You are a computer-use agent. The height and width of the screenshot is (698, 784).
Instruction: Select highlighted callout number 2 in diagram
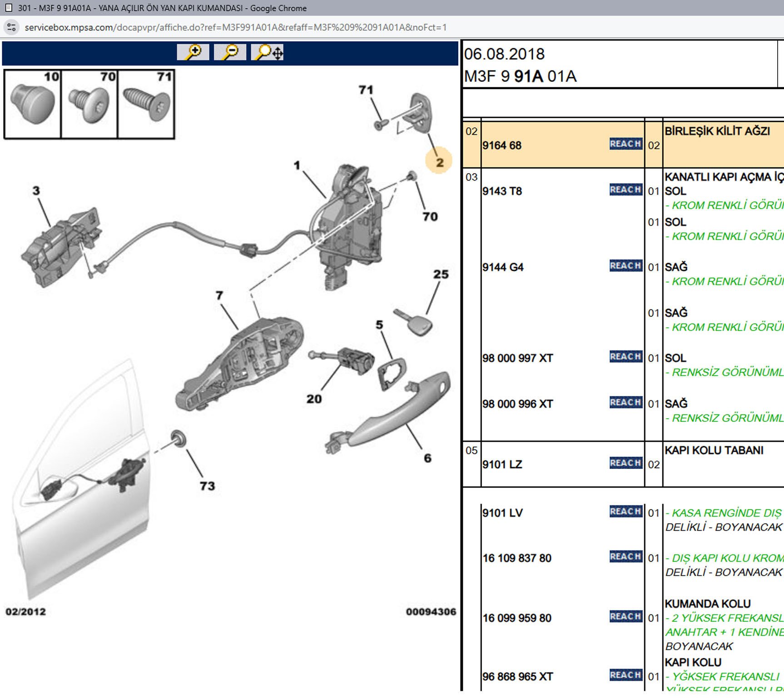439,162
